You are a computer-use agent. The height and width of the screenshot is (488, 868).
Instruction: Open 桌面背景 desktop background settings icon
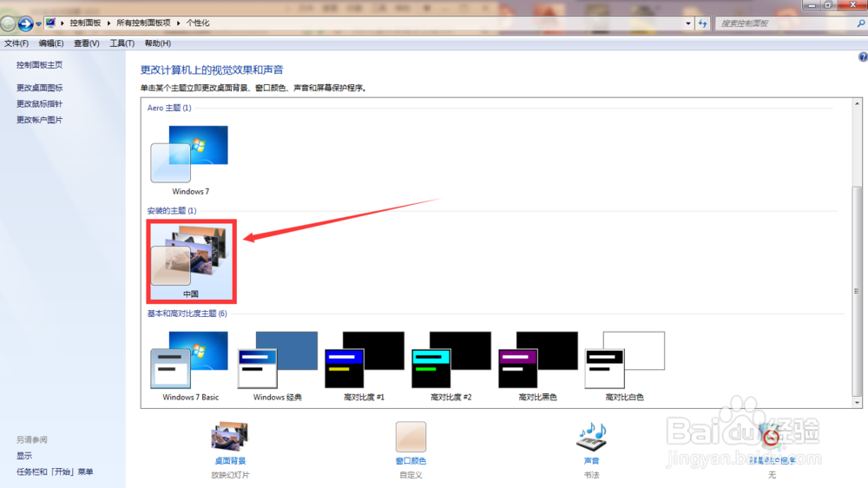[x=230, y=437]
